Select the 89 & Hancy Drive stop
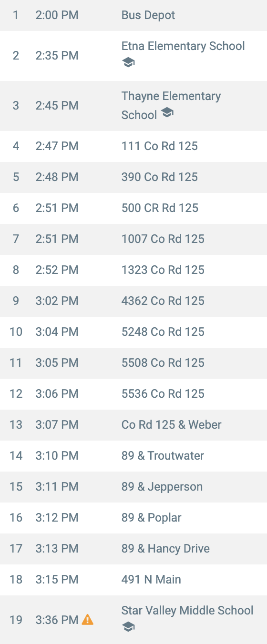Screen dimensions: 267x644 pos(133,549)
